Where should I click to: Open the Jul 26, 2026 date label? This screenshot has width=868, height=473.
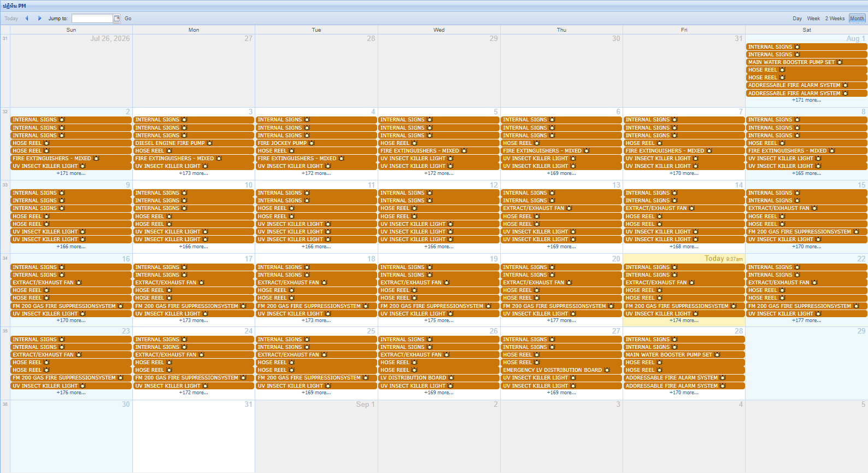pos(110,39)
